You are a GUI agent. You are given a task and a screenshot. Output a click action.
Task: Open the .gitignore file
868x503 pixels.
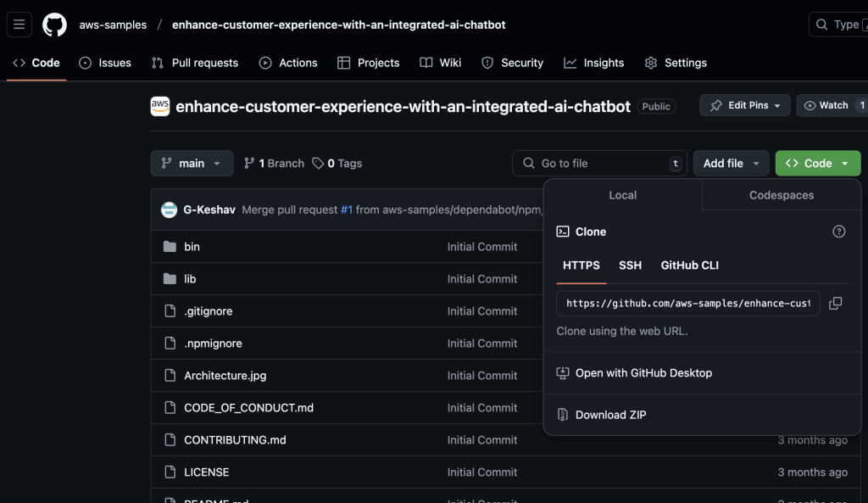209,311
